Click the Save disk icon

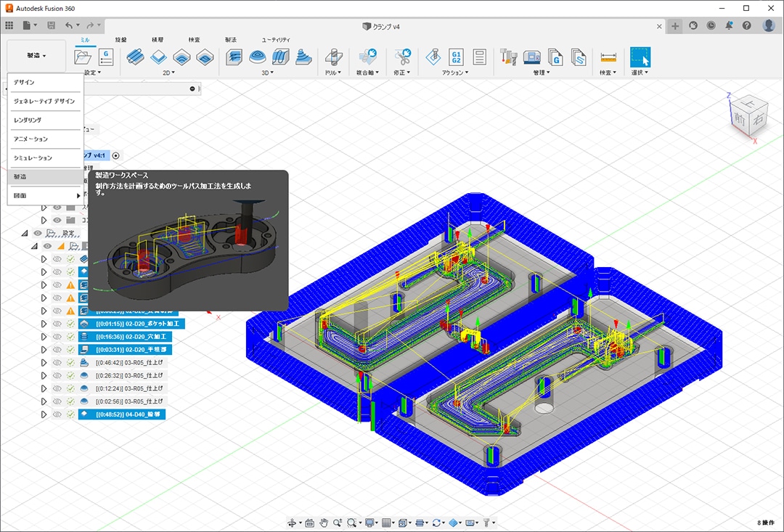point(51,25)
